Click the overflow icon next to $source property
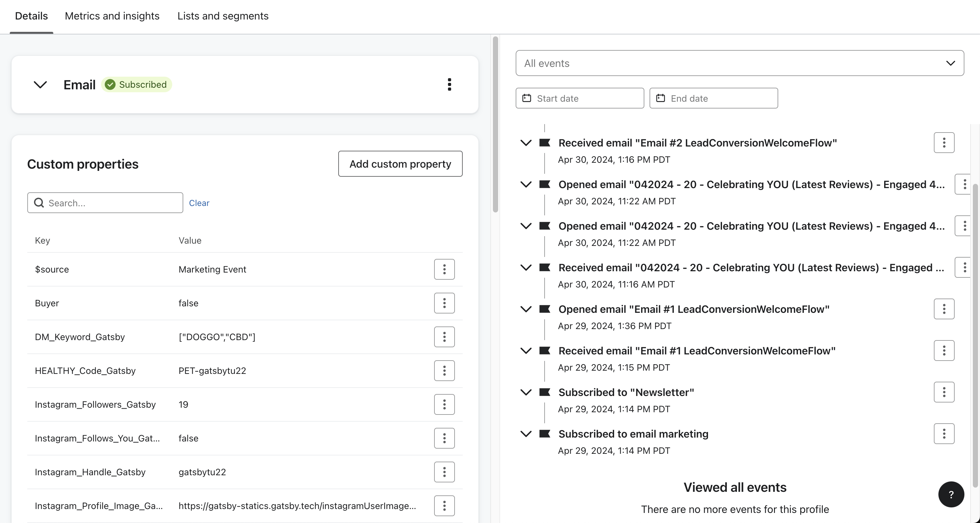The image size is (980, 523). [444, 269]
